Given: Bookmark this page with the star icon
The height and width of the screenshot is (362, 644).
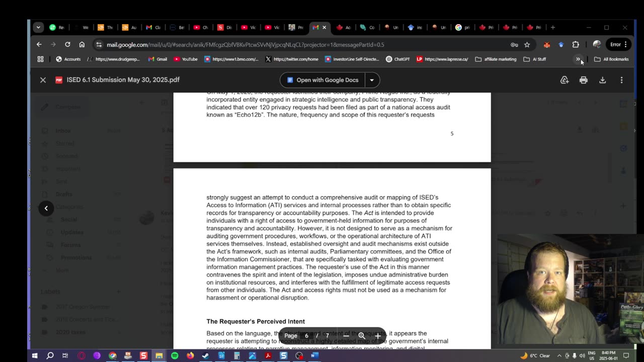Looking at the screenshot, I should click(x=527, y=45).
